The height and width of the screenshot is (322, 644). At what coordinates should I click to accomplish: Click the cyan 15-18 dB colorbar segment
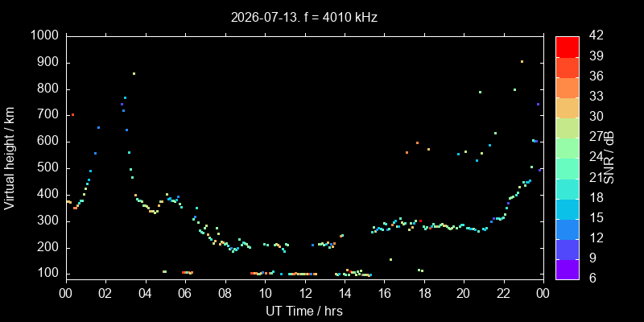click(568, 208)
